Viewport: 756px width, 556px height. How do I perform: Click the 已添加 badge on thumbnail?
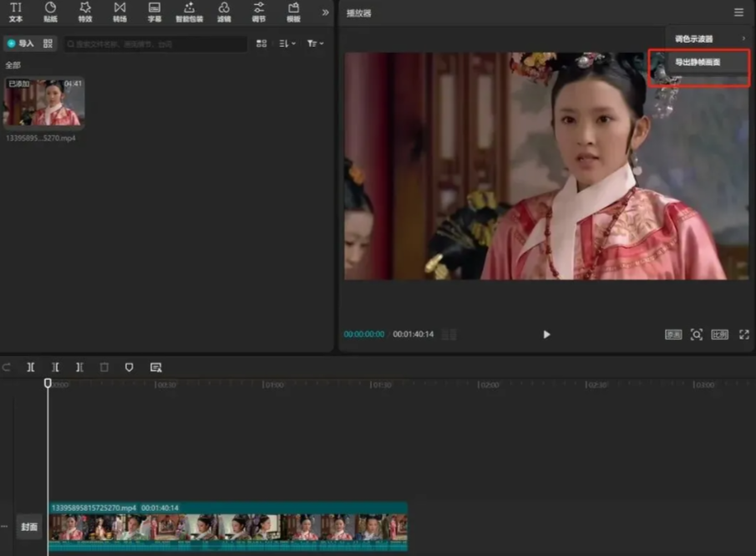[x=19, y=84]
